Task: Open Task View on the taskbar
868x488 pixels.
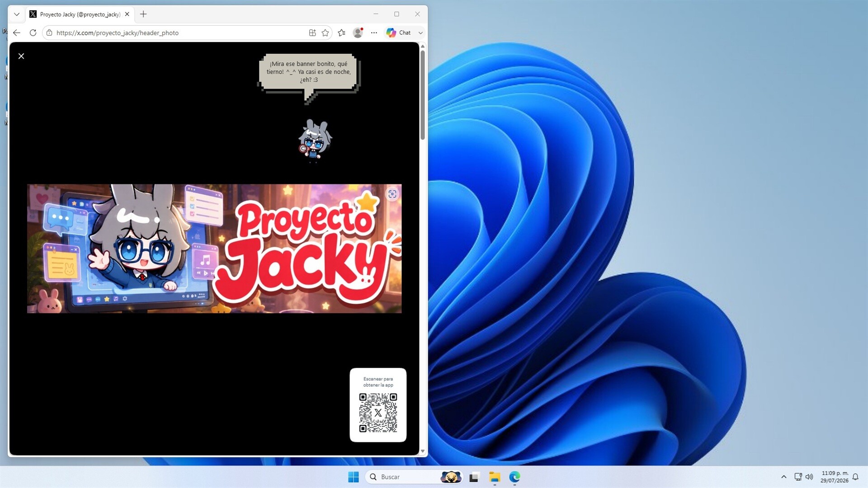Action: pyautogui.click(x=474, y=477)
